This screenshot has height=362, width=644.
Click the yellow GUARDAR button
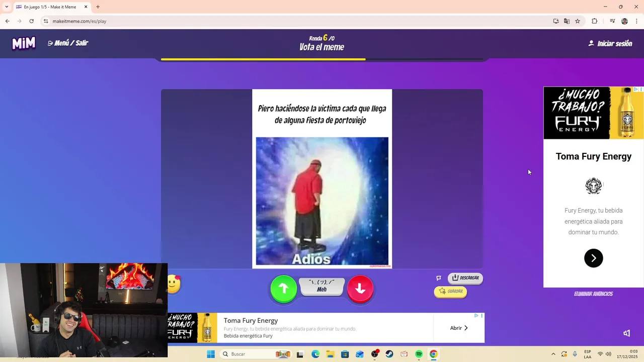click(450, 292)
